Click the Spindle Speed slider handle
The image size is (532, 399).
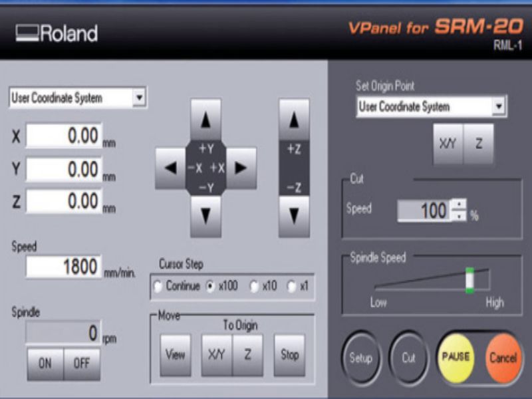point(470,280)
